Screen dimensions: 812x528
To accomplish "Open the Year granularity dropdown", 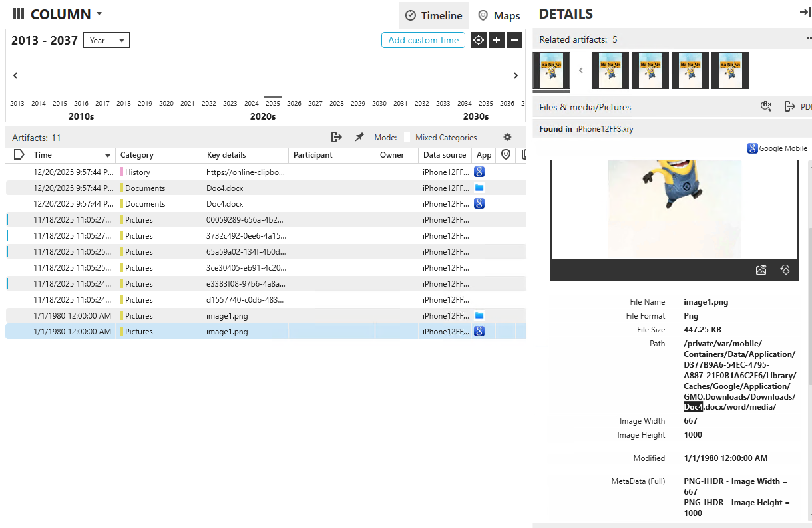I will click(106, 40).
